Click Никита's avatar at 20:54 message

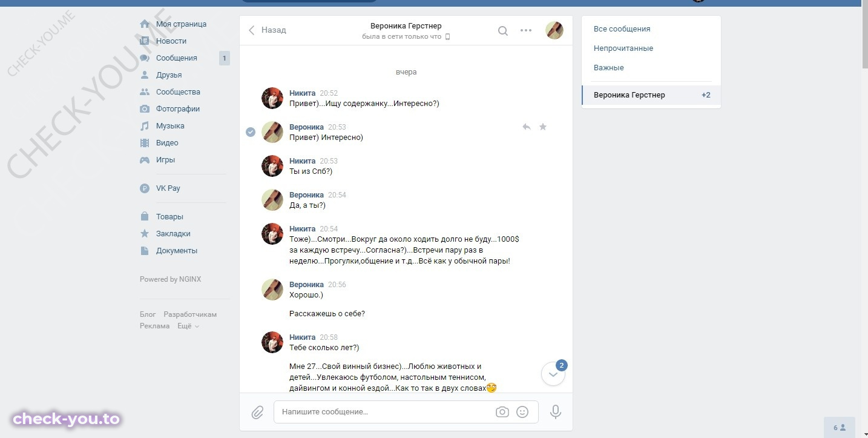272,234
